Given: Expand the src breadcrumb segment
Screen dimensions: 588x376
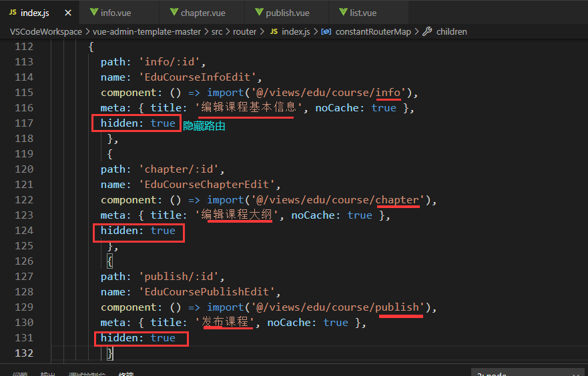Looking at the screenshot, I should [x=217, y=32].
